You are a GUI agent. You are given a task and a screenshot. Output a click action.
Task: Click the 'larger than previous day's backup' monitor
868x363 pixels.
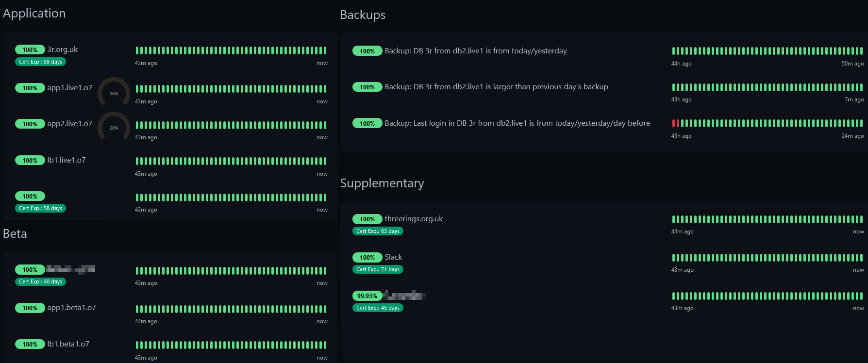496,87
